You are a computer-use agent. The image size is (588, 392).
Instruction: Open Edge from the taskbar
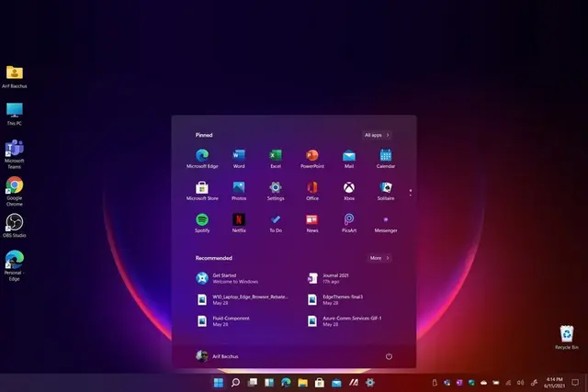286,383
